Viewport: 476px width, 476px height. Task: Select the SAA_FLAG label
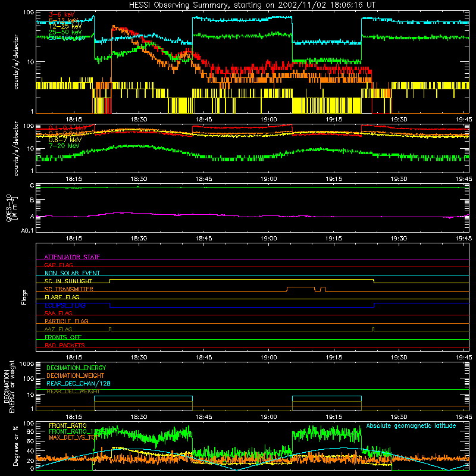tap(58, 313)
